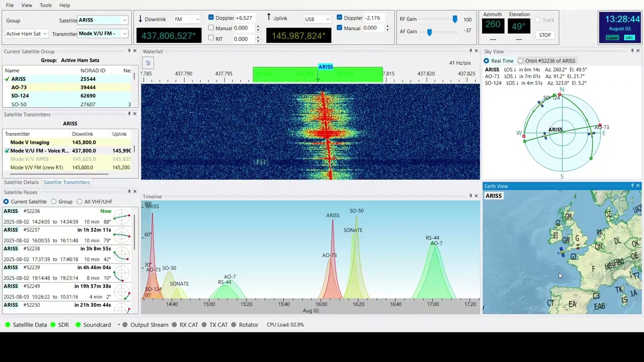The height and width of the screenshot is (362, 644).
Task: Close the Earth View panel
Action: click(x=638, y=186)
